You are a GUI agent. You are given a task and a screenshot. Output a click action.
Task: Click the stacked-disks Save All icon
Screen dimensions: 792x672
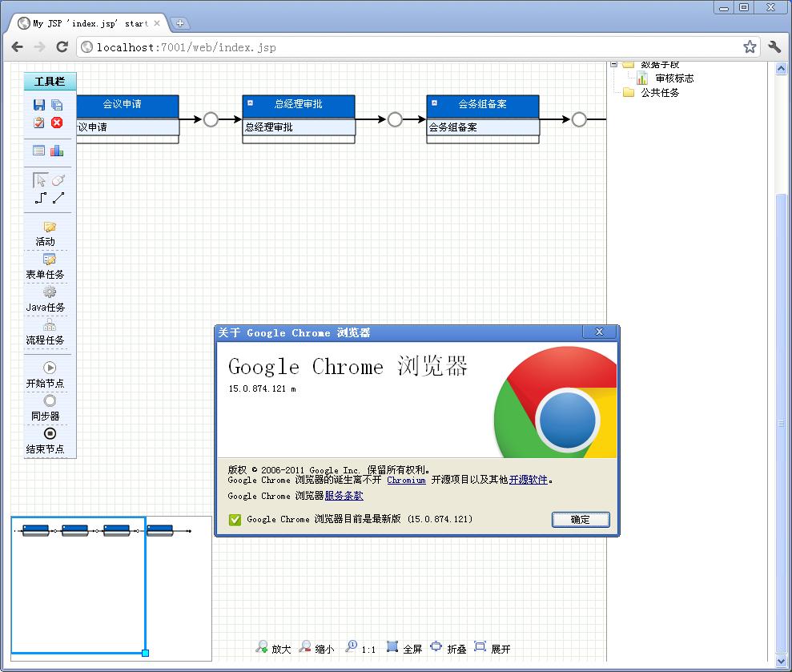pos(57,105)
